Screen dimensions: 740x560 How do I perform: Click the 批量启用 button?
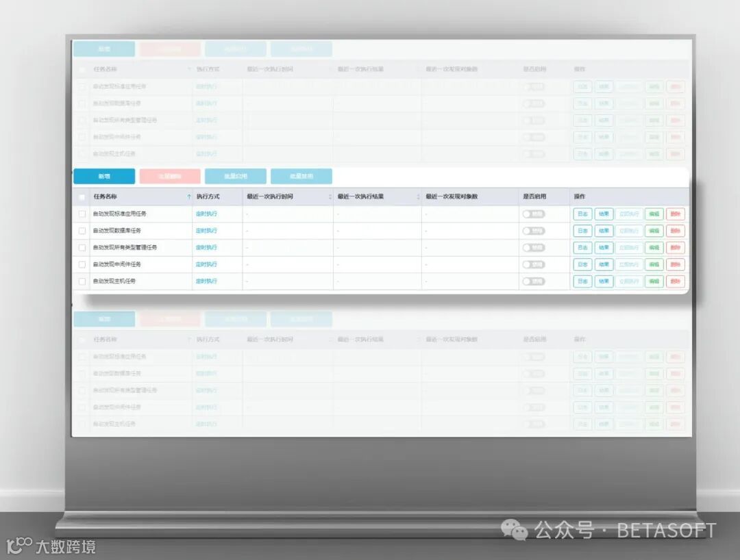[236, 177]
